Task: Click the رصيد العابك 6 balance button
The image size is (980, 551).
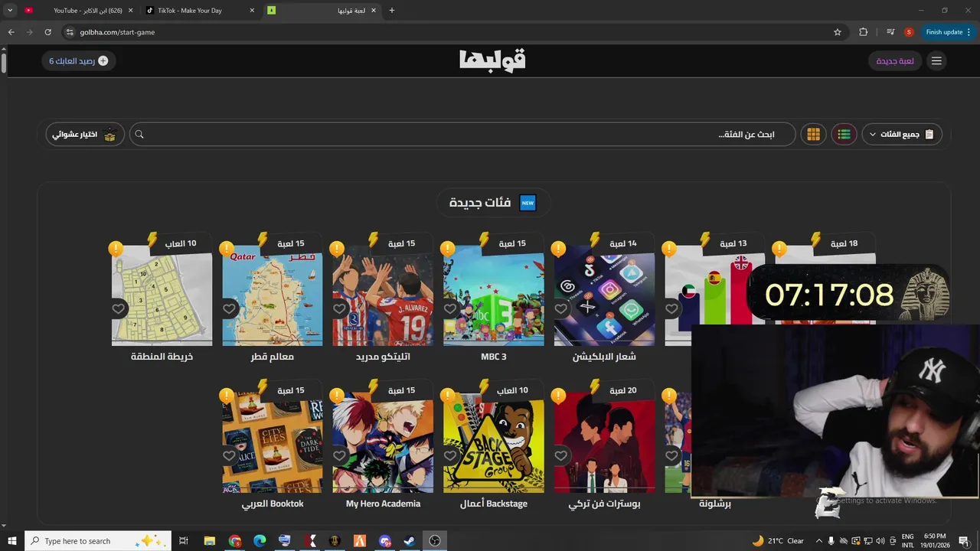Action: tap(79, 60)
